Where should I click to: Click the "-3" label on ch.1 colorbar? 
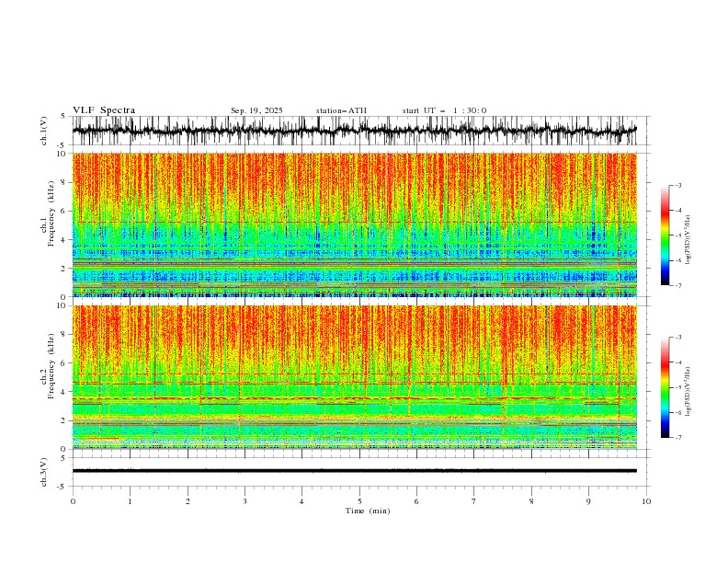(678, 185)
